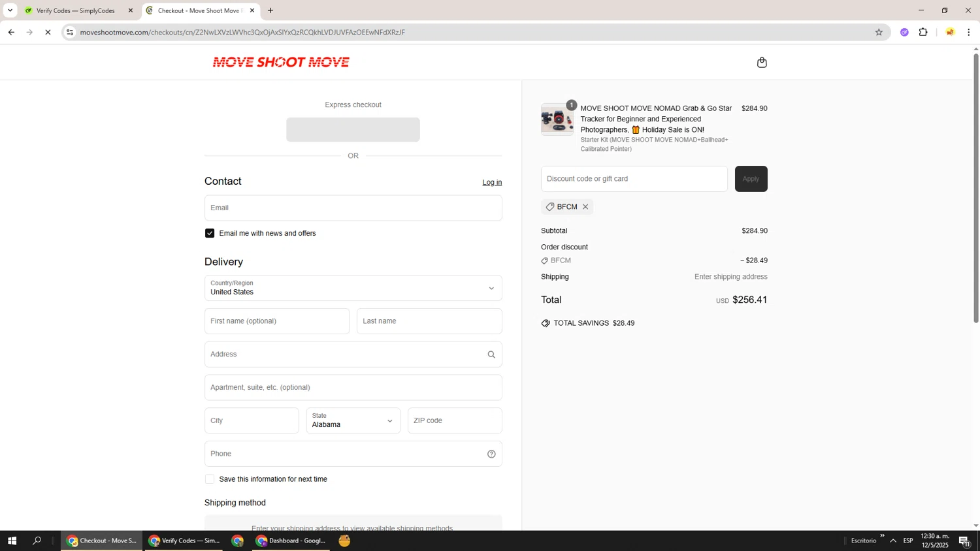Switch to Dashboard - Google taskbar window
This screenshot has height=551, width=980.
(290, 541)
